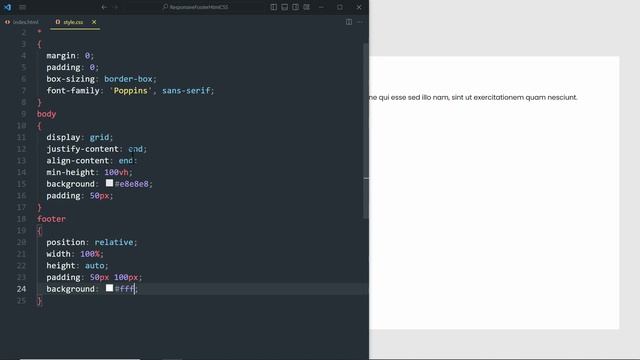Click 'sans-serif' value text
This screenshot has width=640, height=360.
[186, 91]
